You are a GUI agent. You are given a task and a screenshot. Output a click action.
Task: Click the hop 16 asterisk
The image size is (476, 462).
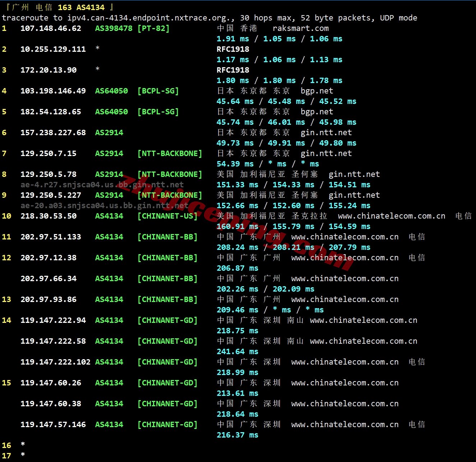pyautogui.click(x=23, y=445)
